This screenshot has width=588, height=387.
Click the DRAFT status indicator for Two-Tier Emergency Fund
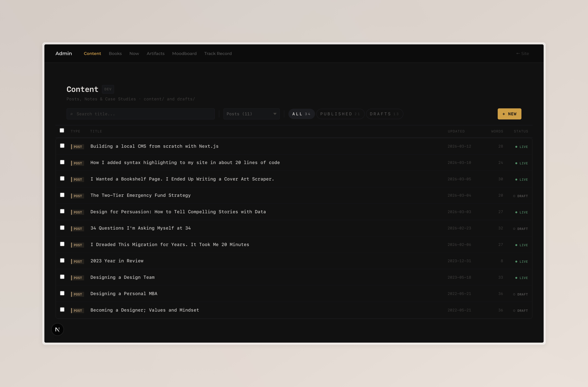coord(520,196)
